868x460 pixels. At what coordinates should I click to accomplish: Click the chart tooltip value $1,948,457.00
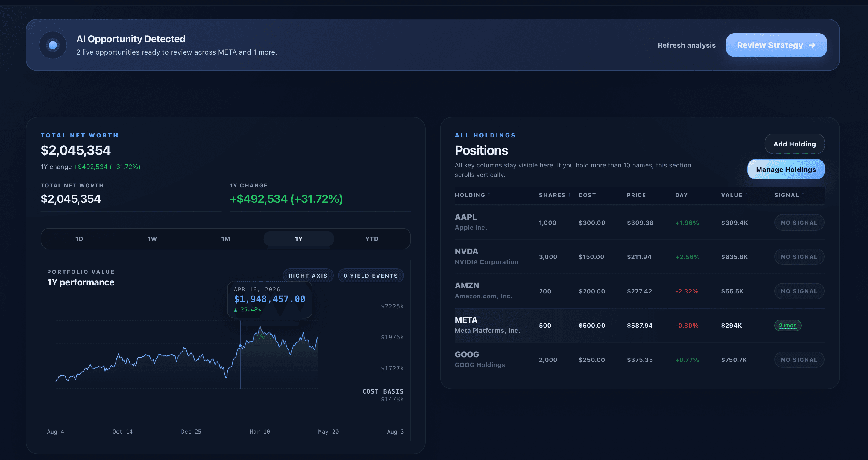click(270, 299)
